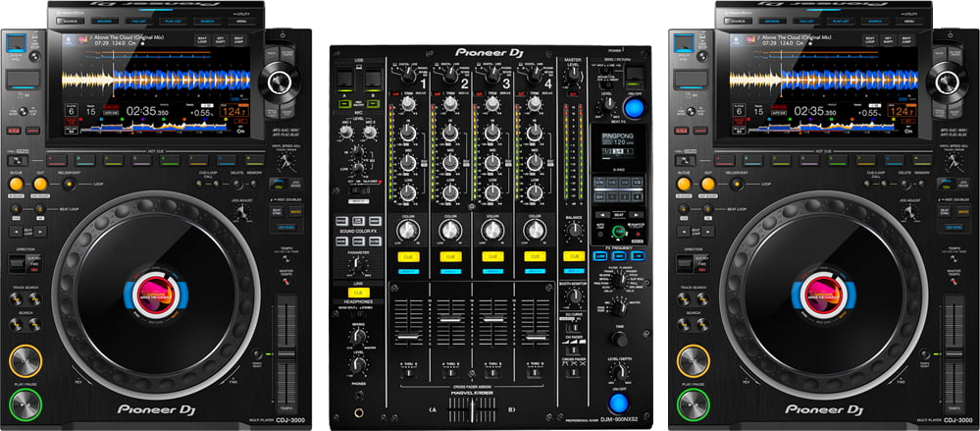Trigger hot cue A on left CDJ
Viewport: 980px width, 431px height.
[56, 160]
